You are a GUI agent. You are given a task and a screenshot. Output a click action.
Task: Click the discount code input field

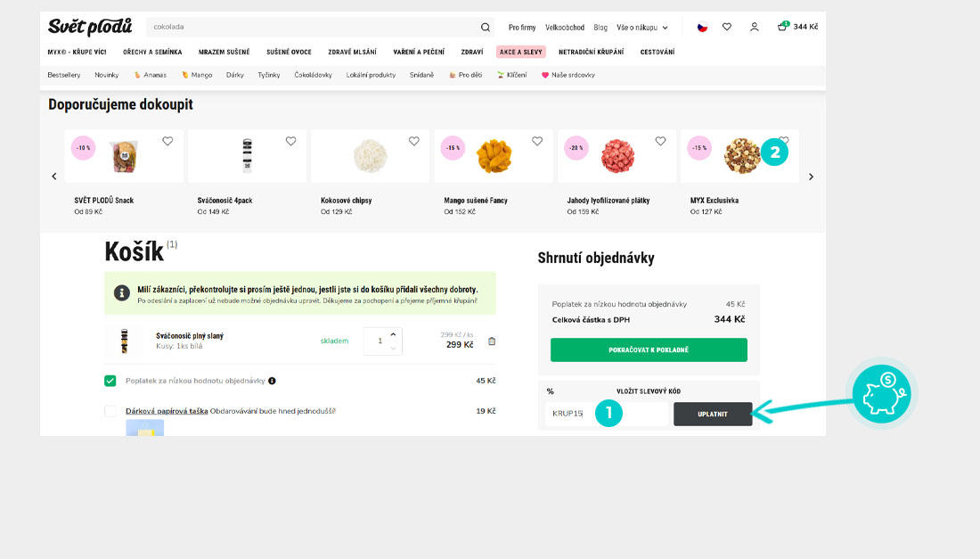coord(606,414)
